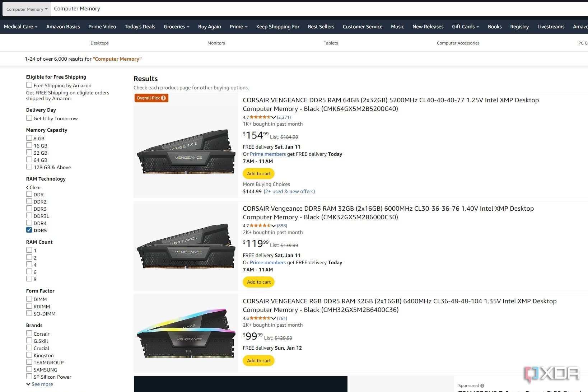This screenshot has width=588, height=392.
Task: Check the RDIMM form factor filter
Action: pyautogui.click(x=29, y=306)
